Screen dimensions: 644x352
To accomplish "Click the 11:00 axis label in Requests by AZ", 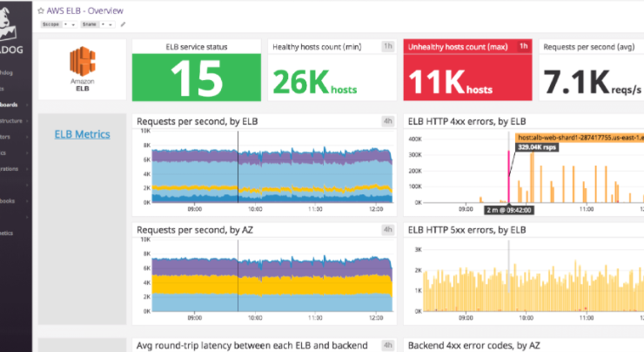I will (315, 317).
